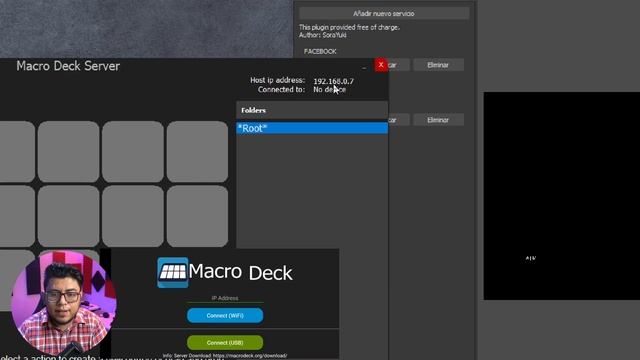Viewport: 640px width, 360px height.
Task: Click the Connect (USB) button
Action: (225, 342)
